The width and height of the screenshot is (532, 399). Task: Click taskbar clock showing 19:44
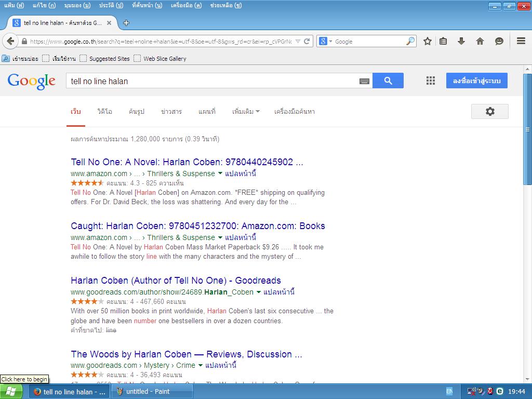pos(516,391)
